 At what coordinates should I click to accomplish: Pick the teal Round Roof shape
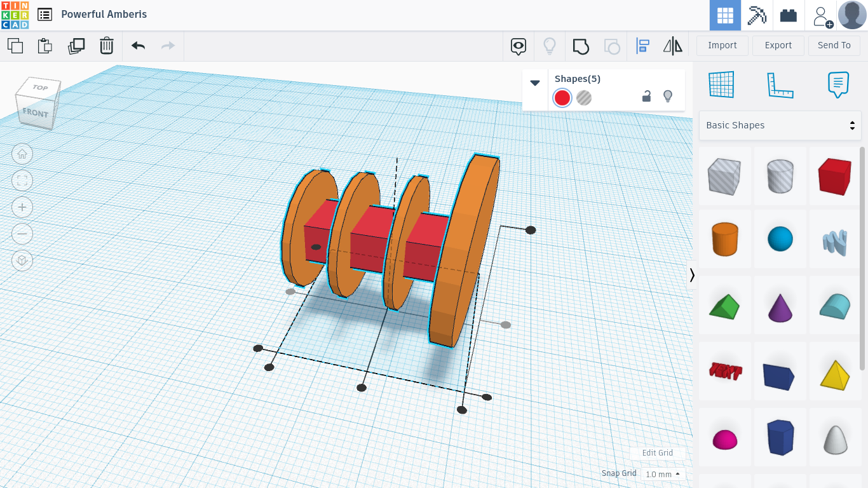pos(834,306)
